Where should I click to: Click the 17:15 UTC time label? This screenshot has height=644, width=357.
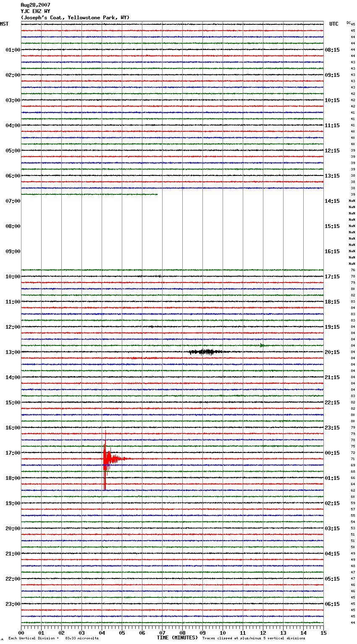(x=332, y=277)
